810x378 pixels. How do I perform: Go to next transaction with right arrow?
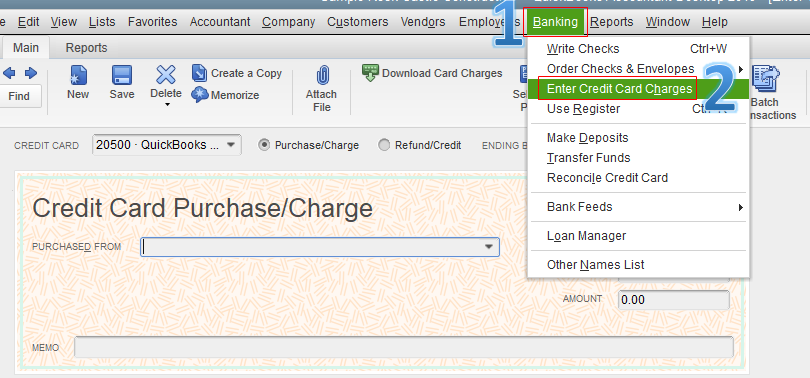tap(31, 73)
